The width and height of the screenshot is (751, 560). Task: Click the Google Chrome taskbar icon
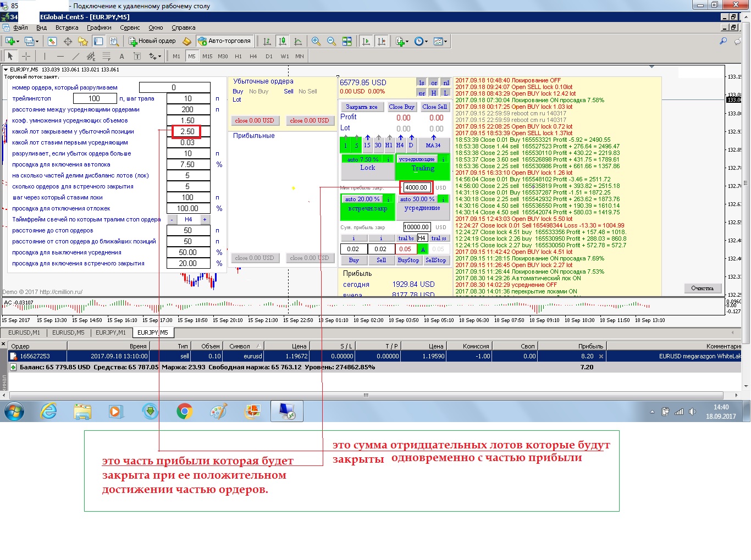[x=185, y=411]
